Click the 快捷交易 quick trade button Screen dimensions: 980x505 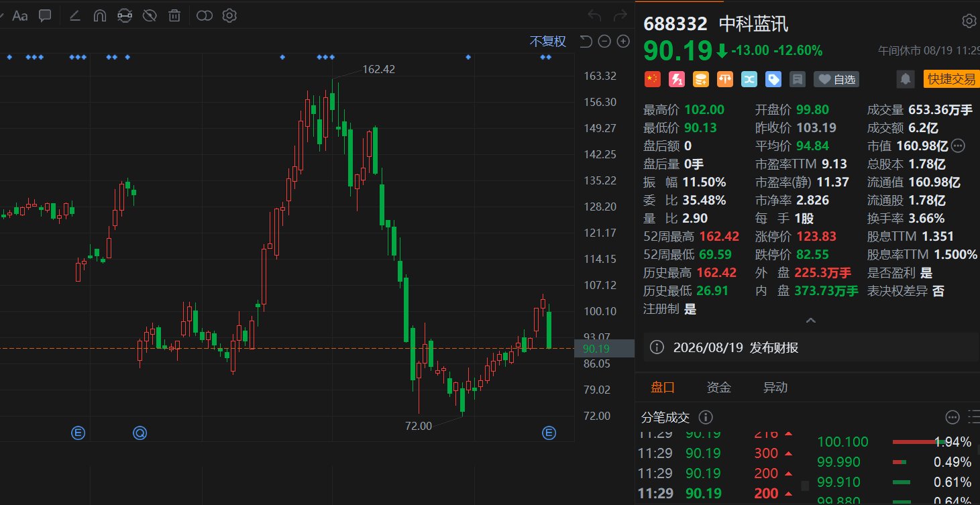(951, 79)
